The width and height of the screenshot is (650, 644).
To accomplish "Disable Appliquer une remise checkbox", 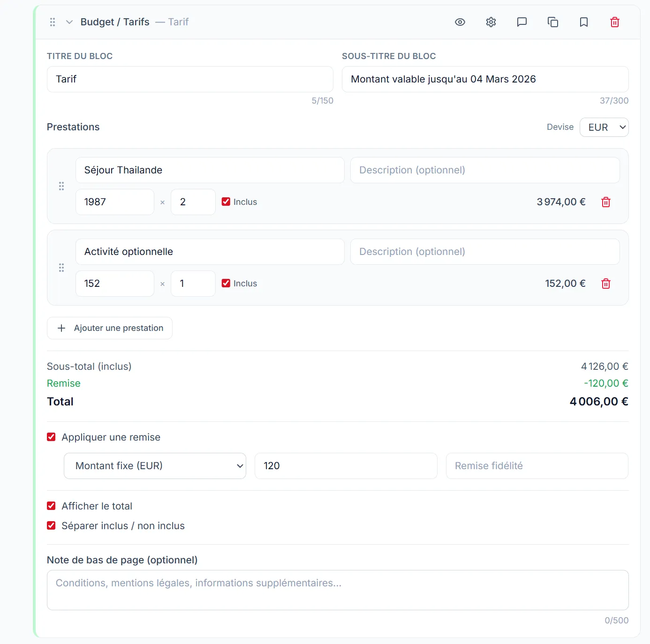I will tap(52, 437).
